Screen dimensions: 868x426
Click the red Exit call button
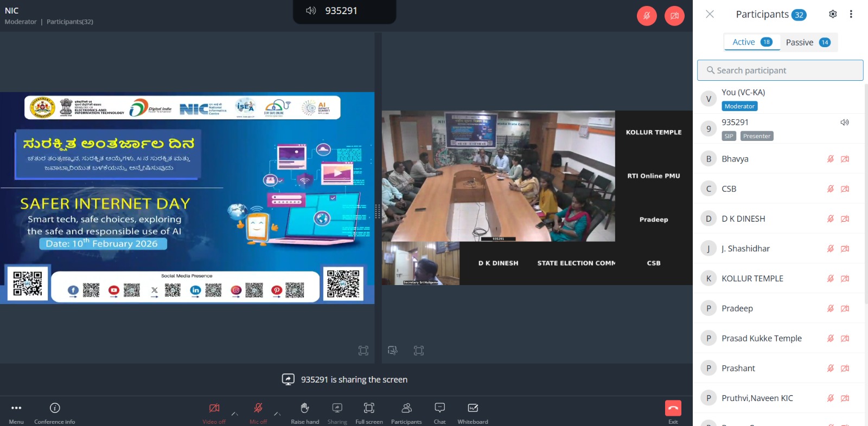click(x=673, y=408)
